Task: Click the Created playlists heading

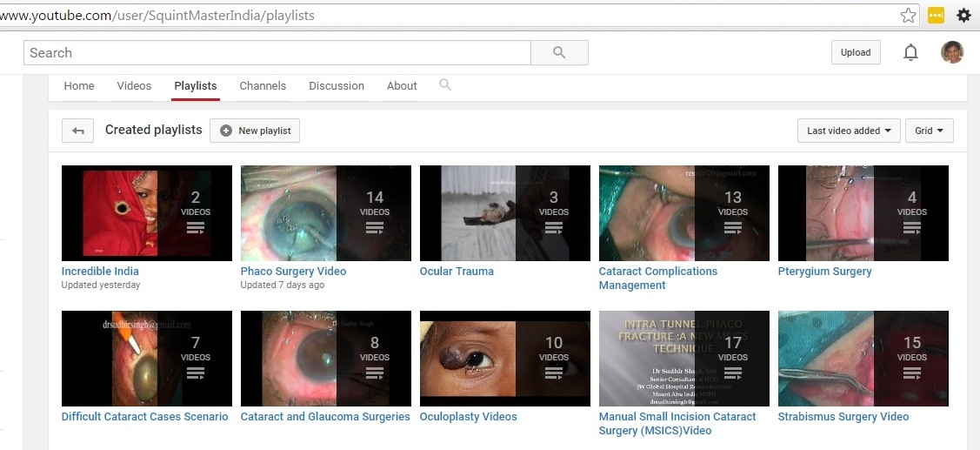Action: pyautogui.click(x=154, y=130)
